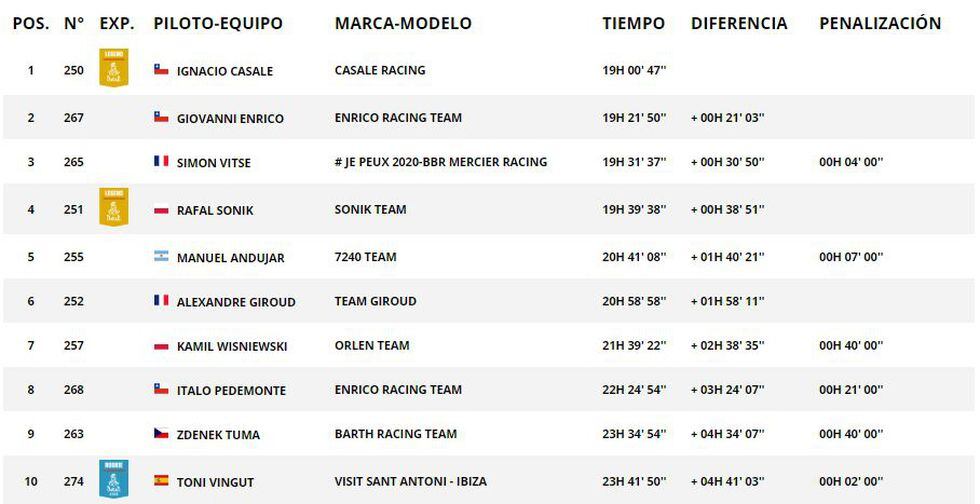Click the Barth Racing Team entry
The height and width of the screenshot is (504, 980).
click(x=396, y=434)
